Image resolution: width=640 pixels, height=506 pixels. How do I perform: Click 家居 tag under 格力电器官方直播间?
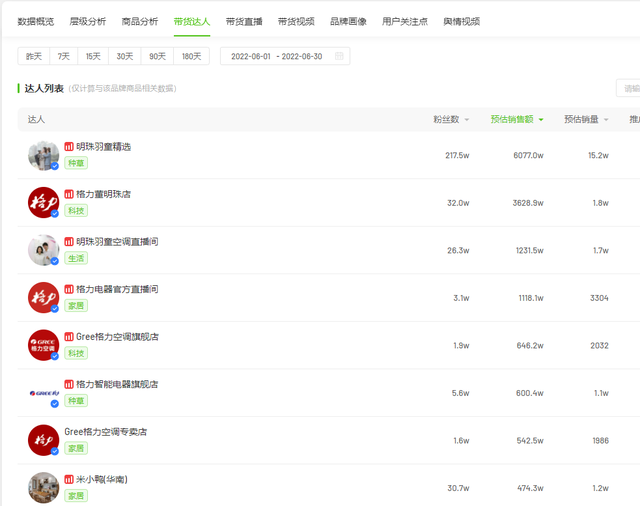pyautogui.click(x=76, y=306)
